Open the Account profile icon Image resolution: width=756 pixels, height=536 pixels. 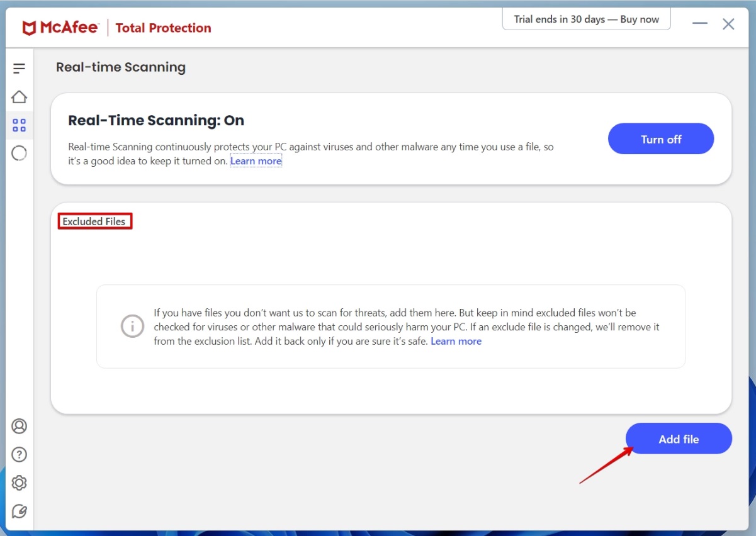coord(19,426)
